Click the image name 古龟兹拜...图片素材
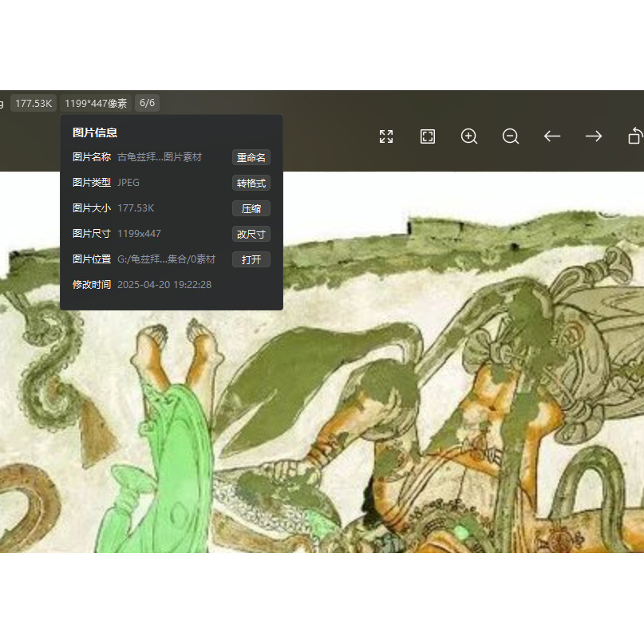Image resolution: width=644 pixels, height=644 pixels. 160,157
